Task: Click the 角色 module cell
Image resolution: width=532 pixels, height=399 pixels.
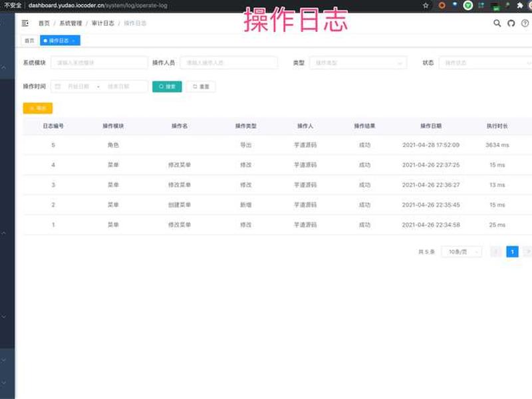Action: point(113,145)
